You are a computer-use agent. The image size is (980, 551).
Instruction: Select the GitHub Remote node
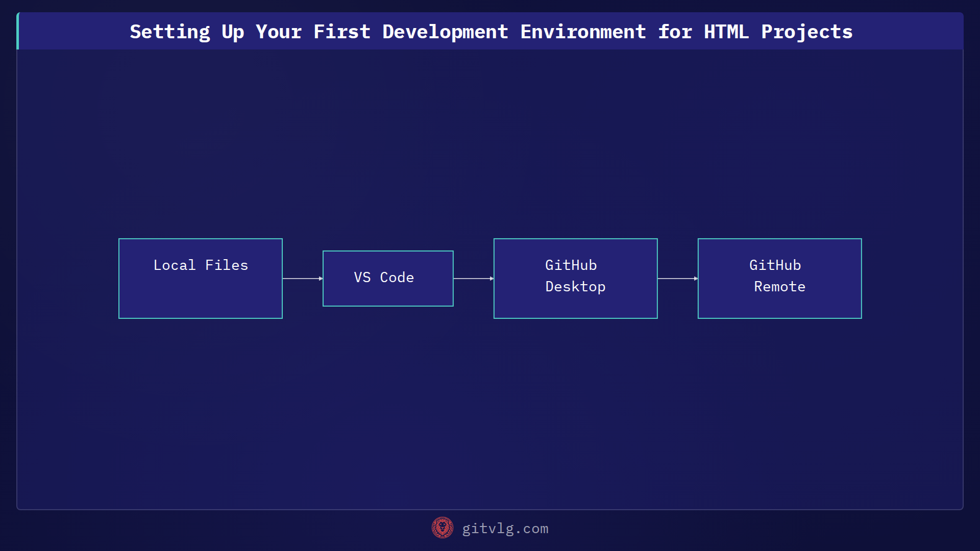779,279
